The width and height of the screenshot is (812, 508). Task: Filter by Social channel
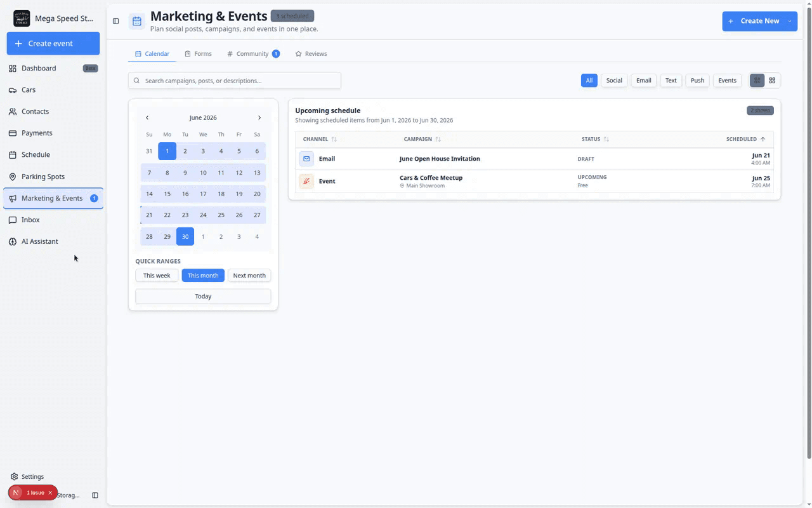click(x=614, y=81)
